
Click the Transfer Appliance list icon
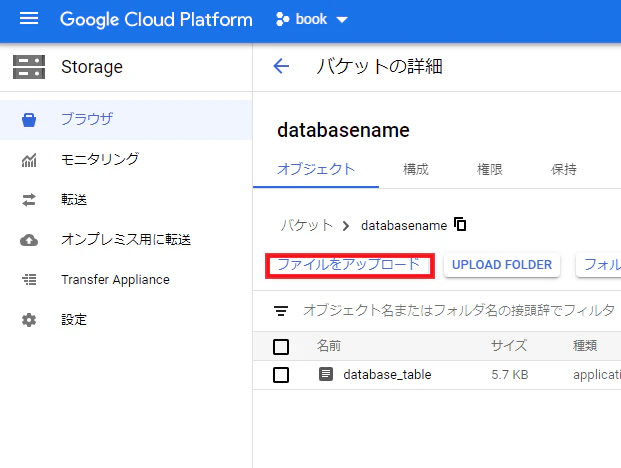[29, 280]
